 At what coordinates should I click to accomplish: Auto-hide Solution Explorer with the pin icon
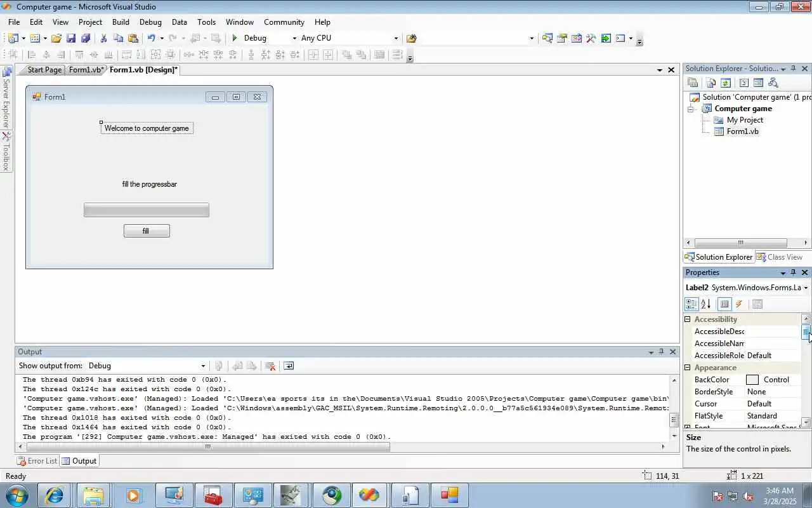tap(793, 69)
